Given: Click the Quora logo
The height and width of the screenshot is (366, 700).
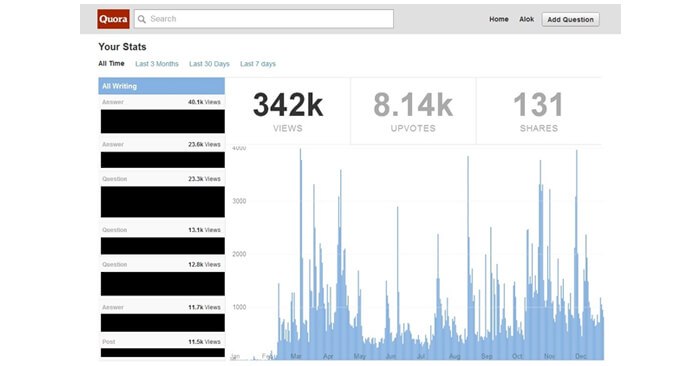Looking at the screenshot, I should pyautogui.click(x=113, y=19).
